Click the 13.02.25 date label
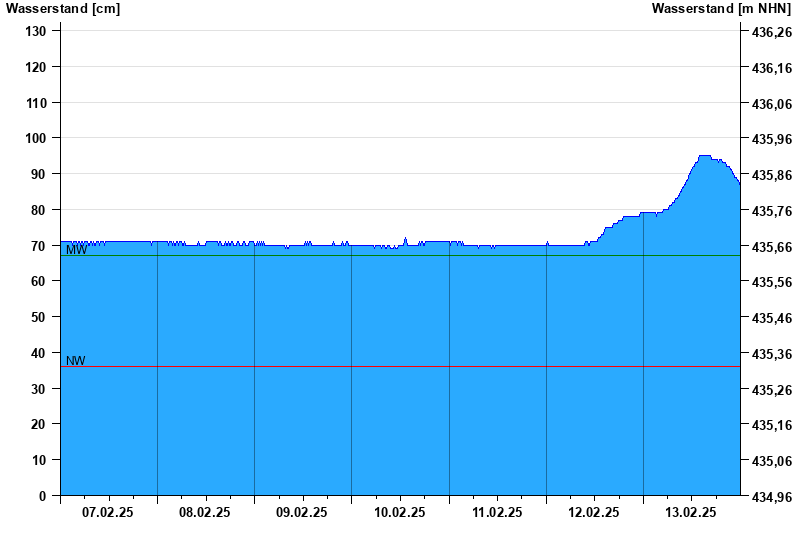 [x=691, y=512]
